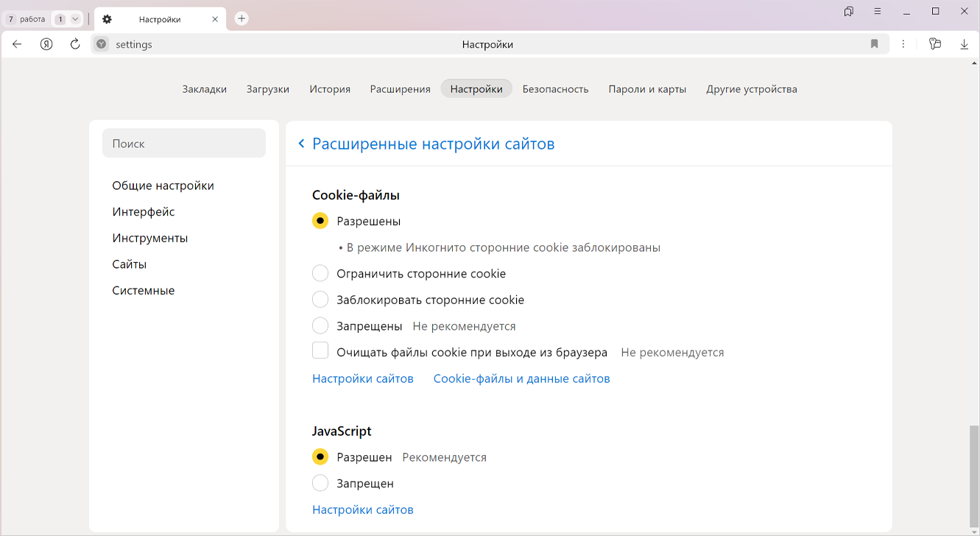The width and height of the screenshot is (980, 536).
Task: Set JavaScript to Запрещен
Action: coord(320,484)
